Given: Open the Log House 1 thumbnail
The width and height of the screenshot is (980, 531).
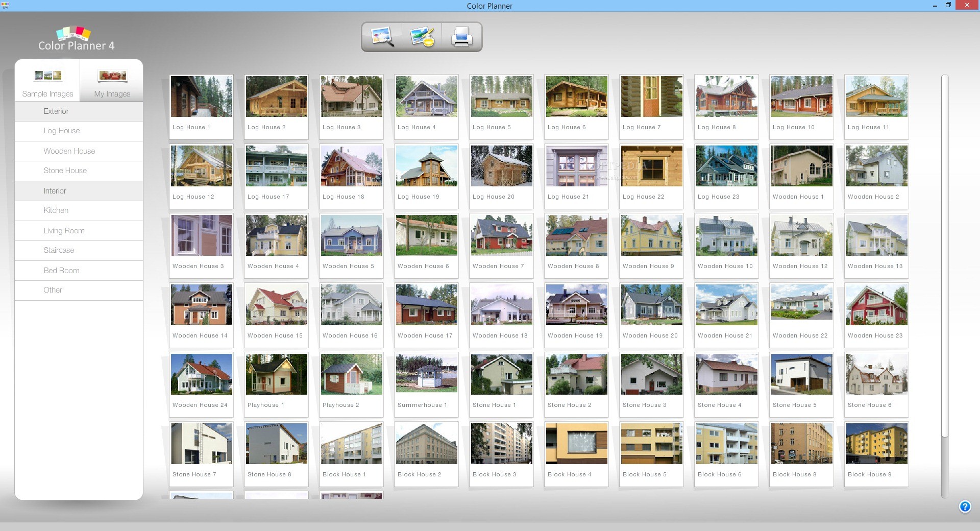Looking at the screenshot, I should pyautogui.click(x=202, y=107).
